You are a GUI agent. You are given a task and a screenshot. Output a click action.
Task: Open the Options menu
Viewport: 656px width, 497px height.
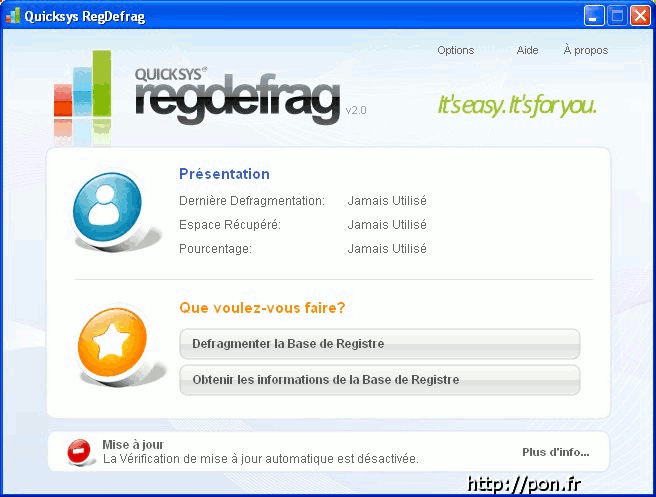456,51
